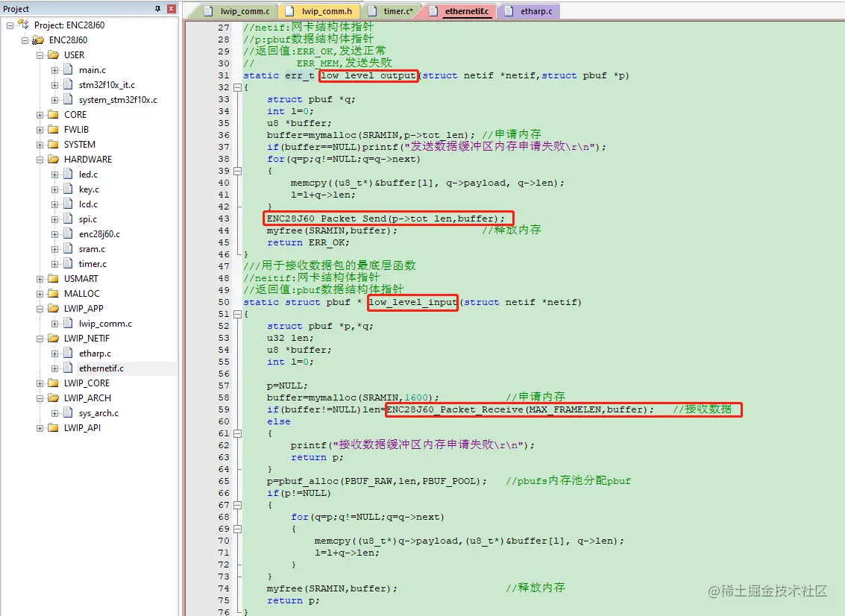
Task: Collapse the else block fold at line 61
Action: click(x=237, y=433)
